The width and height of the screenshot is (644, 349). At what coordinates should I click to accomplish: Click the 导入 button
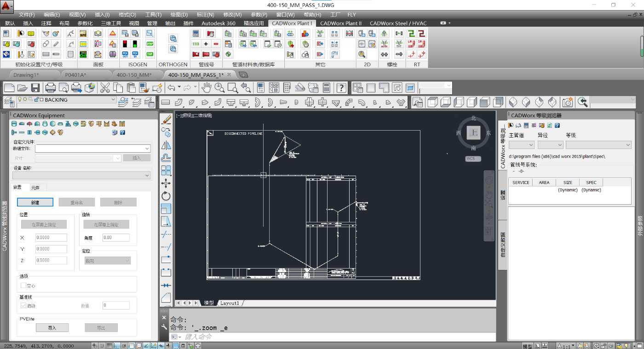click(x=52, y=327)
